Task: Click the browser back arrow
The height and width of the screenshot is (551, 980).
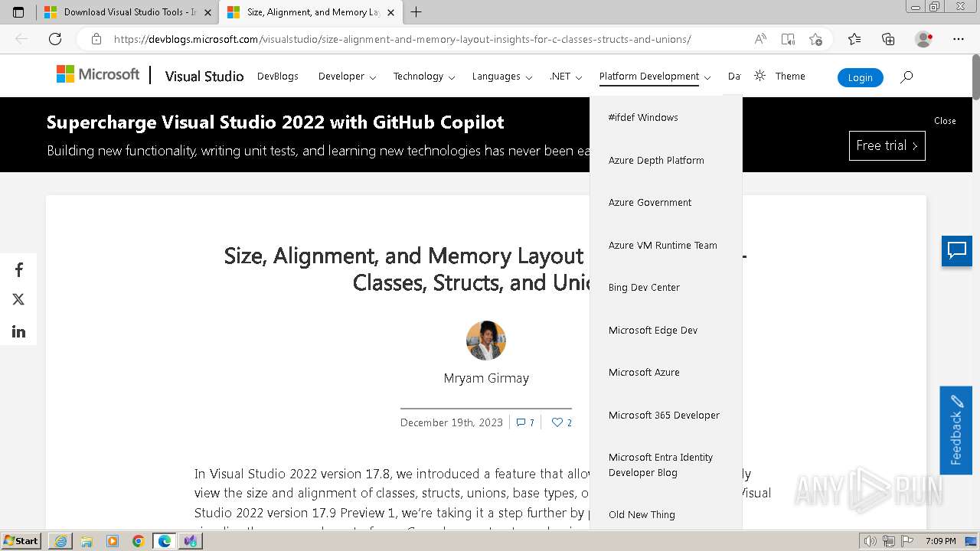Action: click(21, 39)
